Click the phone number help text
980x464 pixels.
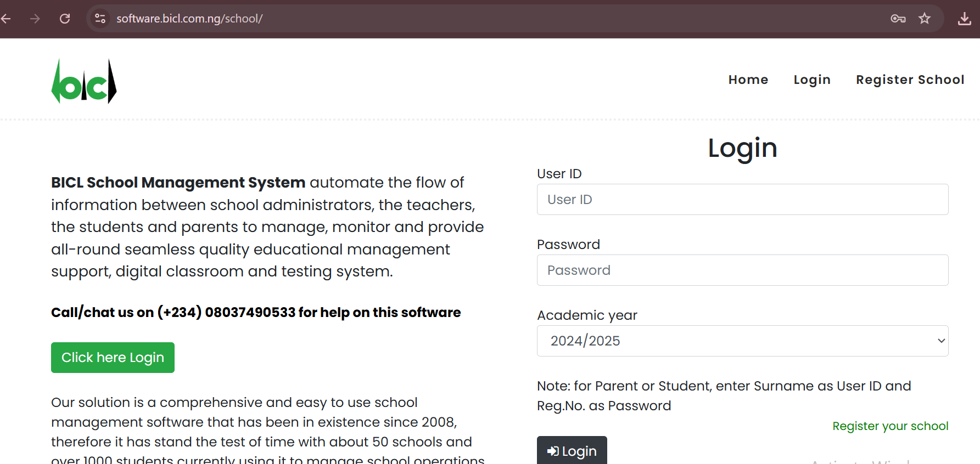point(256,313)
